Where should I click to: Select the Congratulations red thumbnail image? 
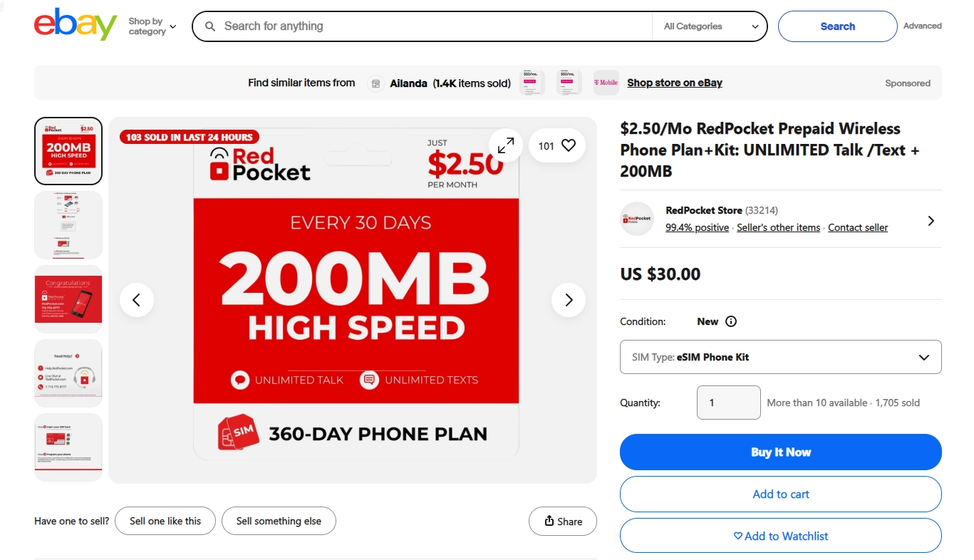coord(68,299)
